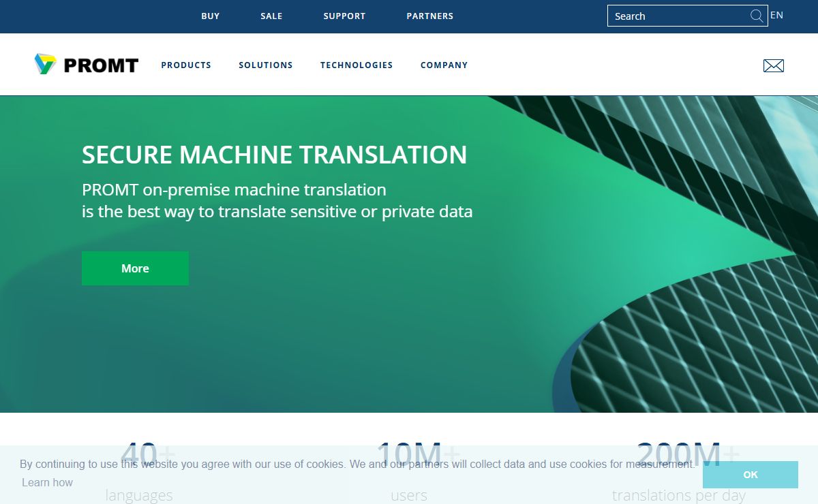The width and height of the screenshot is (818, 504).
Task: Go to SUPPORT in top bar
Action: click(344, 16)
